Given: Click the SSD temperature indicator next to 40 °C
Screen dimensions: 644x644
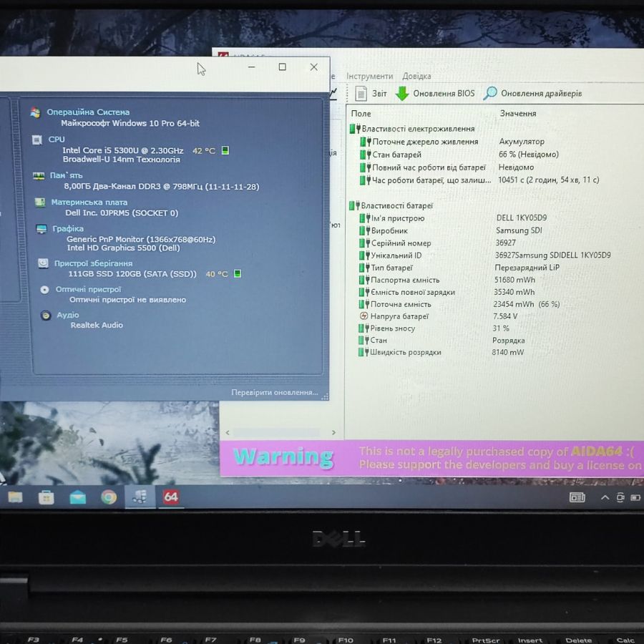Looking at the screenshot, I should tap(238, 273).
